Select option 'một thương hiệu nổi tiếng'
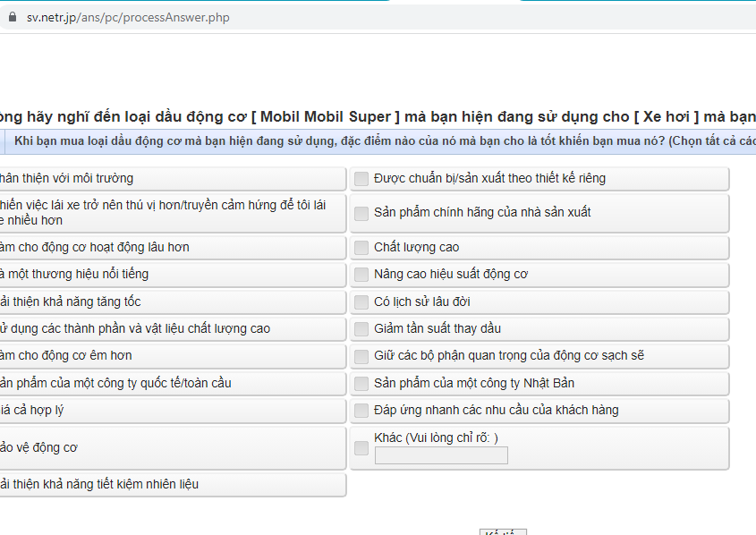The image size is (756, 535). pos(173,275)
